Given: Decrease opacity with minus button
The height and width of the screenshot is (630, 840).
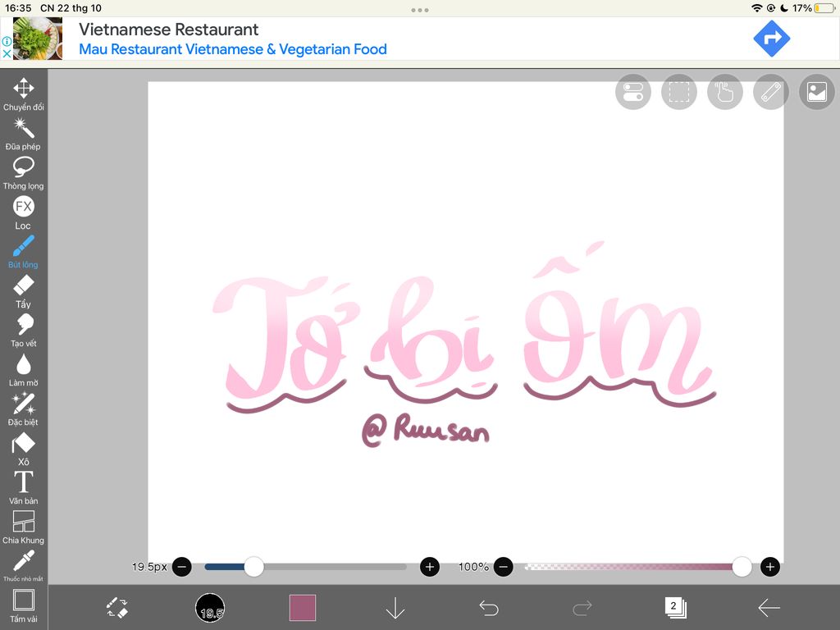Looking at the screenshot, I should 504,567.
